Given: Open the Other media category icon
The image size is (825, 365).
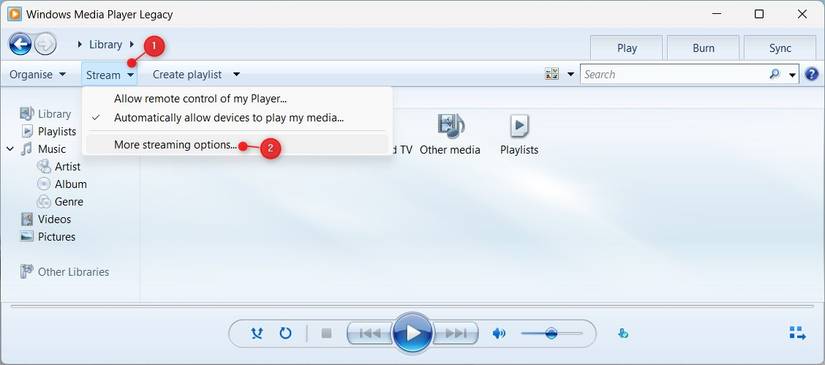Looking at the screenshot, I should point(450,126).
